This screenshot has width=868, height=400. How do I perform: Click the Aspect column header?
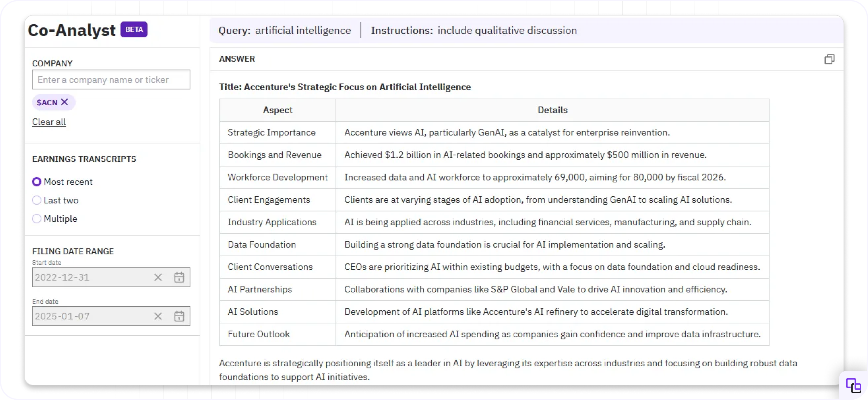(277, 110)
